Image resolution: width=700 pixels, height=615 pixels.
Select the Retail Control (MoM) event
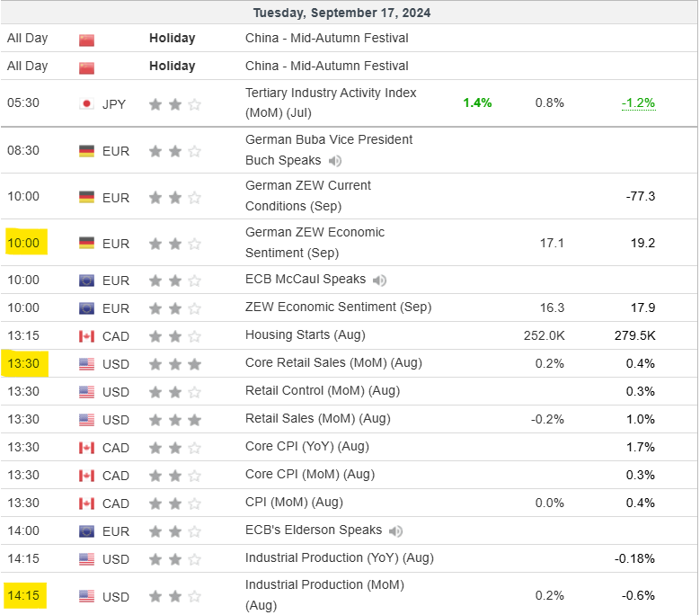coord(322,391)
